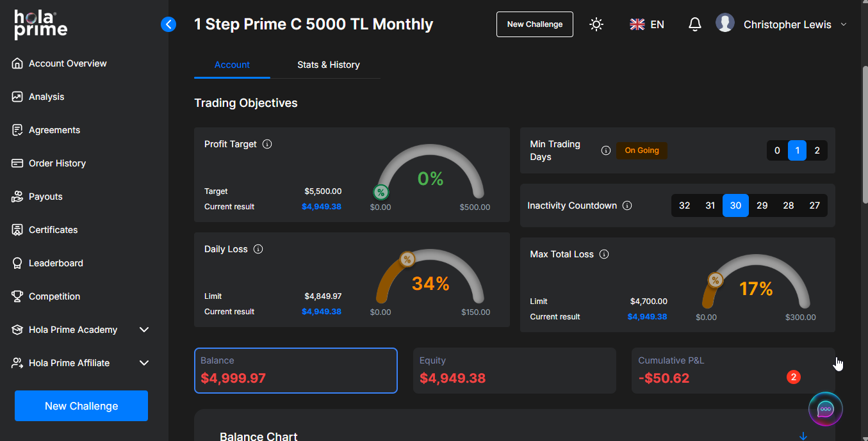Open the EN language selector
868x441 pixels.
(x=647, y=24)
